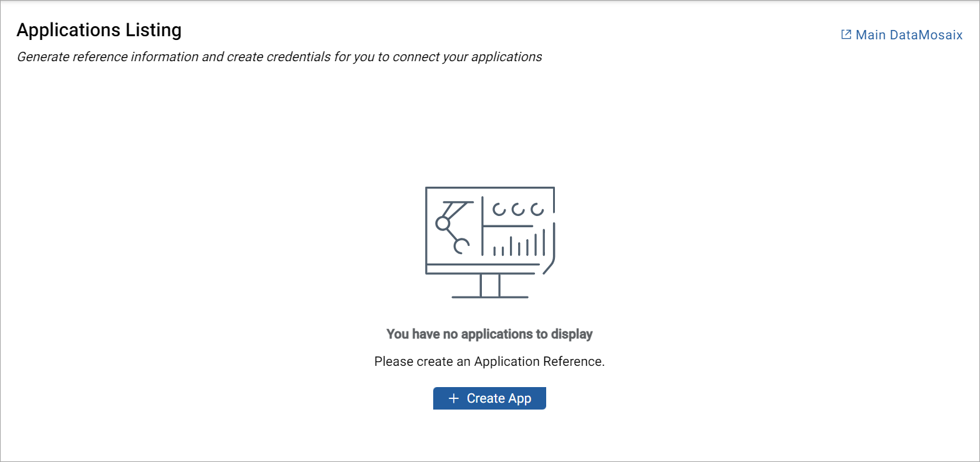980x462 pixels.
Task: Click the "Please create an Application Reference" text
Action: pyautogui.click(x=489, y=361)
